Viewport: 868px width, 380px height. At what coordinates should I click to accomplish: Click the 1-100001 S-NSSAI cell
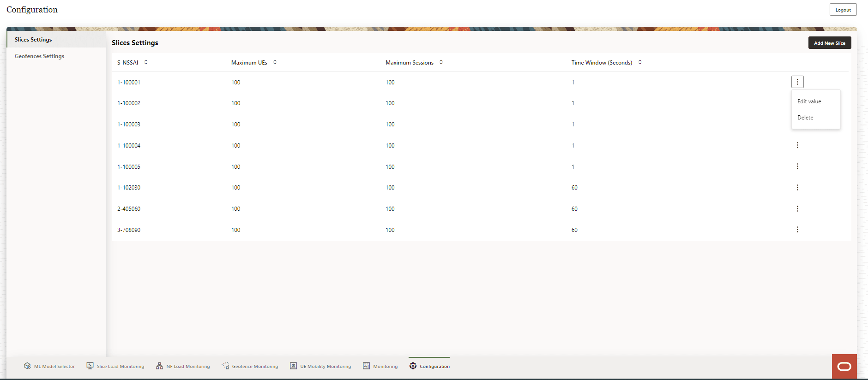coord(129,83)
